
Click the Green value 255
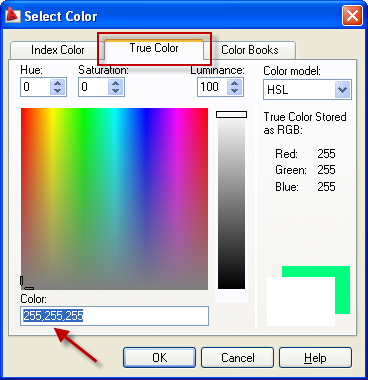[326, 170]
